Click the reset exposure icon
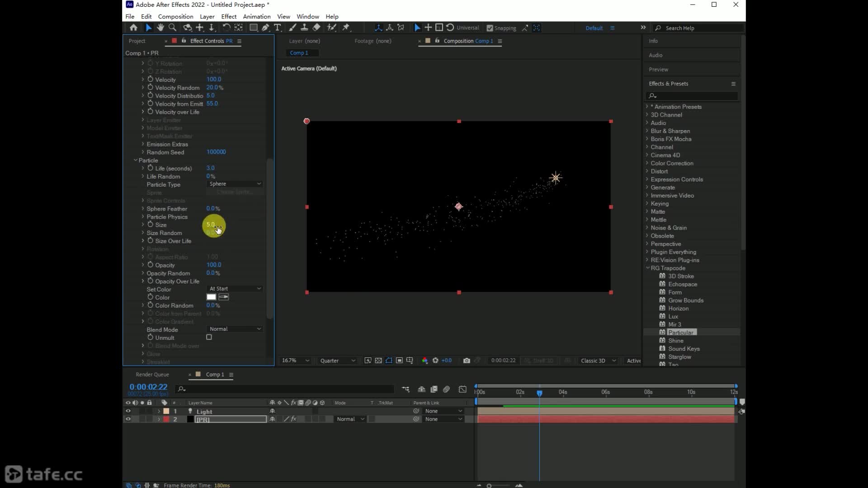This screenshot has height=488, width=868. click(435, 361)
